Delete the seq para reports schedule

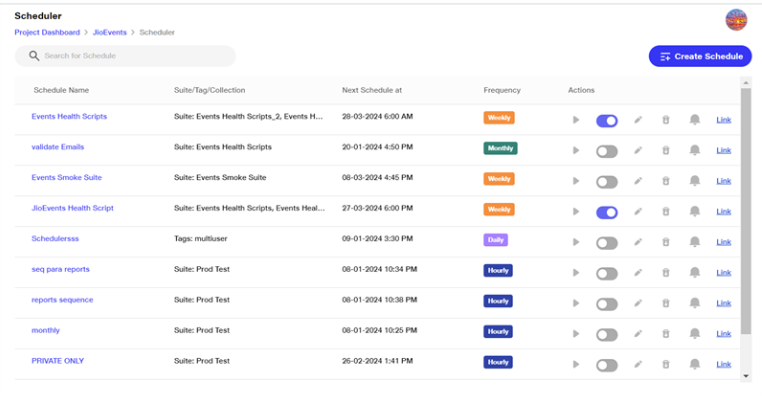point(666,273)
